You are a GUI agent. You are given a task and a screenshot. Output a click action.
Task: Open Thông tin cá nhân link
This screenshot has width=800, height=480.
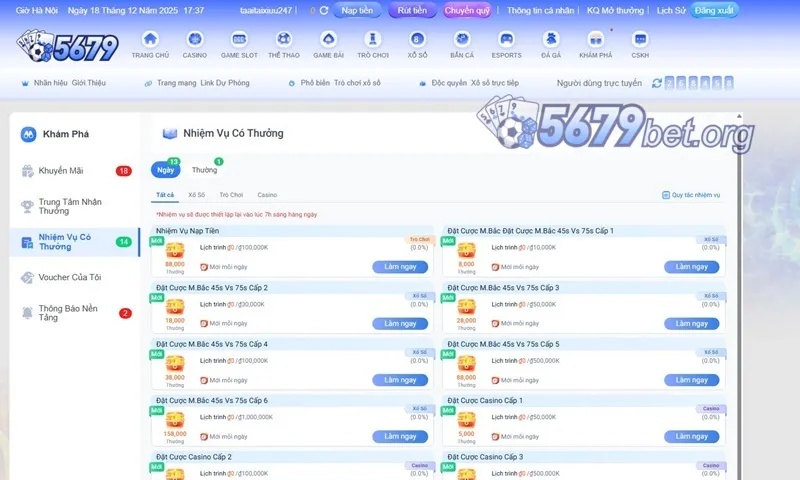(x=540, y=10)
